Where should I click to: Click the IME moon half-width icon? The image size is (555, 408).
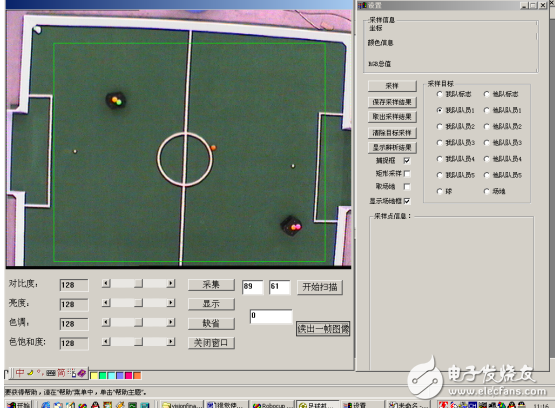pyautogui.click(x=30, y=373)
